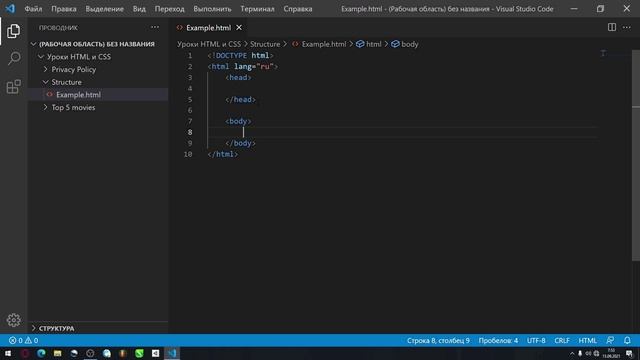640x360 pixels.
Task: Click the editor vertical scrollbar
Action: [636, 155]
